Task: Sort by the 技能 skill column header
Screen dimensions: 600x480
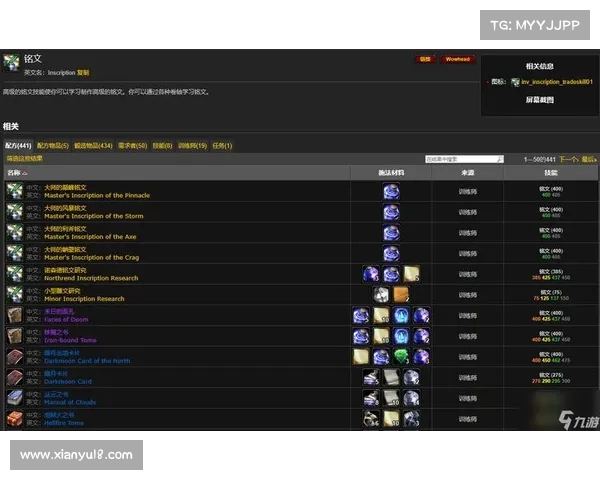Action: pos(551,173)
